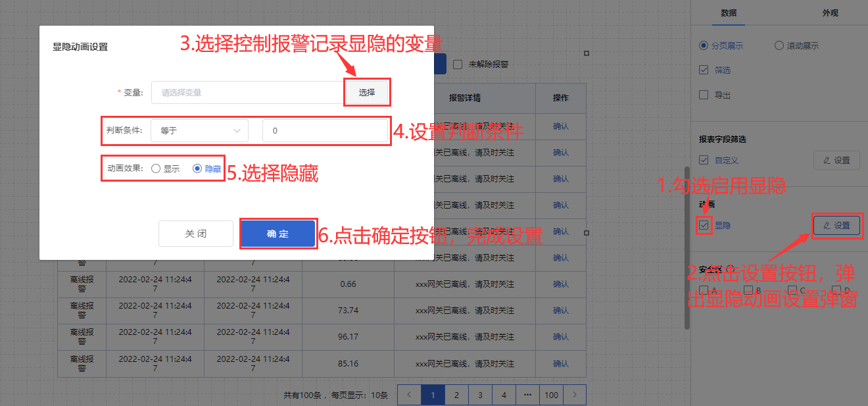Switch to the 数据 tab
Viewport: 868px width, 406px height.
tap(729, 13)
